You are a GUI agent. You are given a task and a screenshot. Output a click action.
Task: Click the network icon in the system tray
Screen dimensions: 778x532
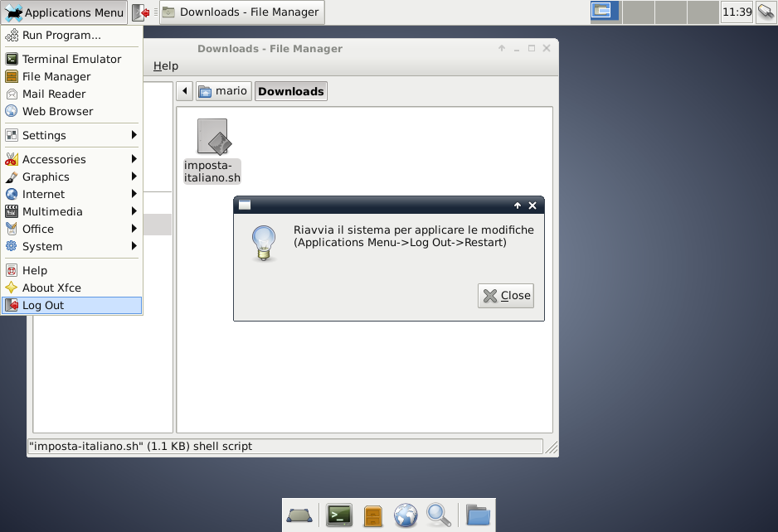pos(766,12)
